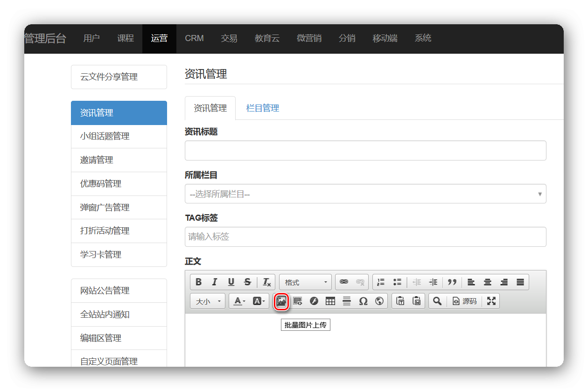This screenshot has height=391, width=588.
Task: Insert a table using the table icon
Action: coord(330,301)
